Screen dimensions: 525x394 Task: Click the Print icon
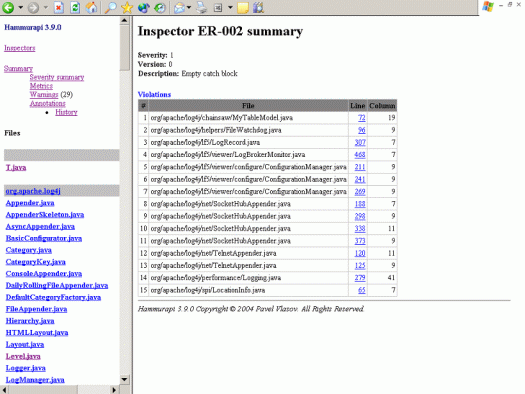point(202,7)
